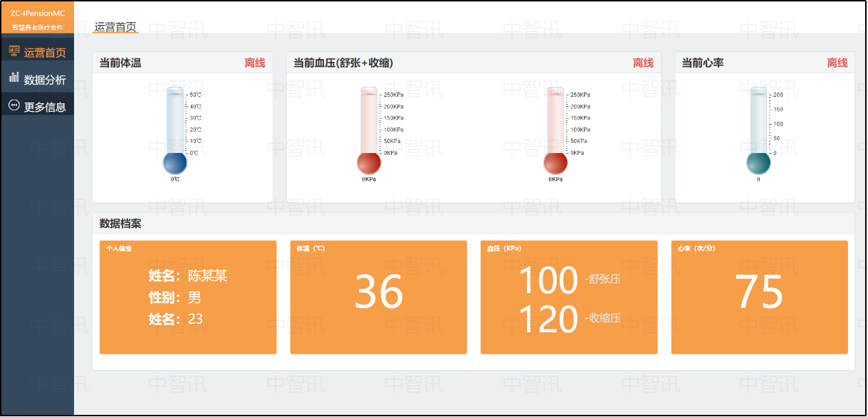Image resolution: width=868 pixels, height=417 pixels.
Task: Click the -舒张压 label
Action: click(602, 279)
